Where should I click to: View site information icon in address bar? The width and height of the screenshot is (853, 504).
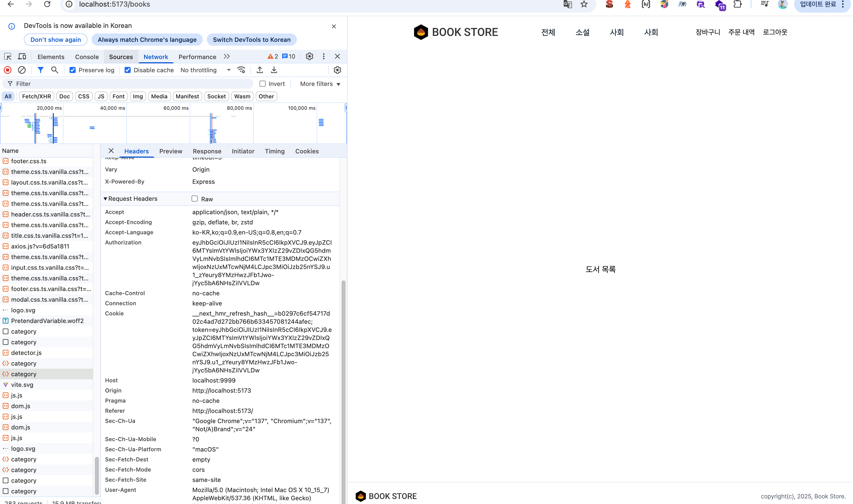(69, 4)
